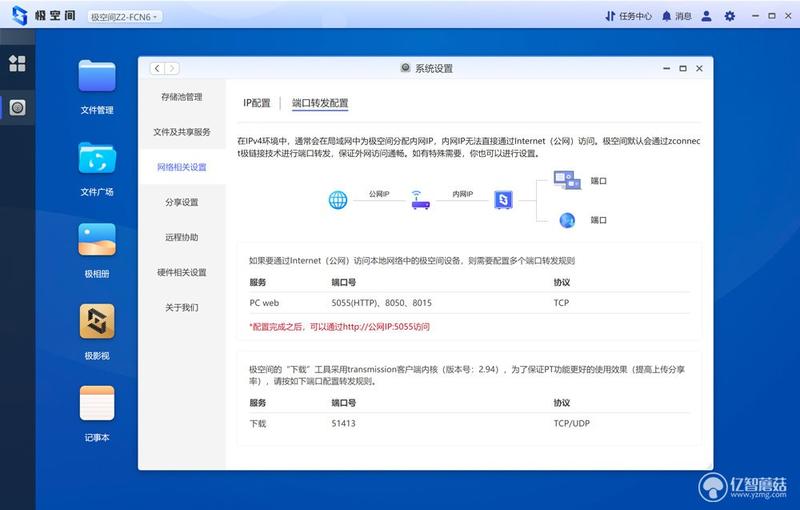Viewport: 800px width, 510px height.
Task: Switch to the IP配置 tab
Action: (x=257, y=103)
